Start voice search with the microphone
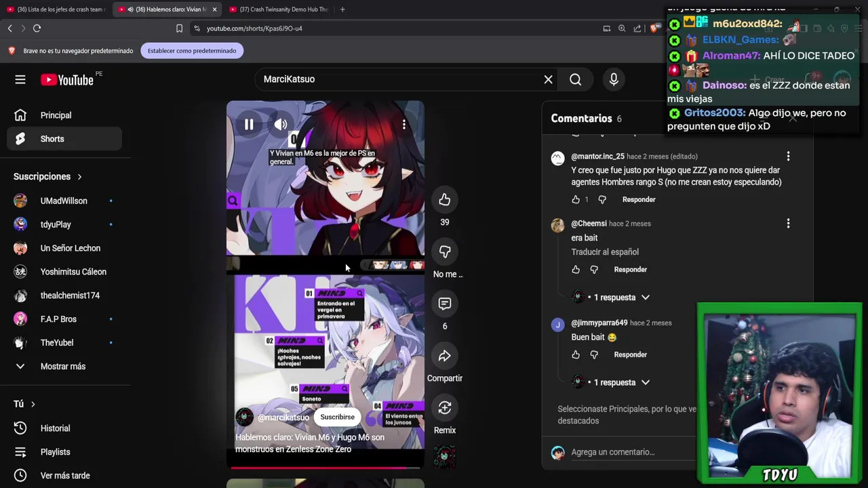Viewport: 868px width, 488px height. (x=614, y=79)
